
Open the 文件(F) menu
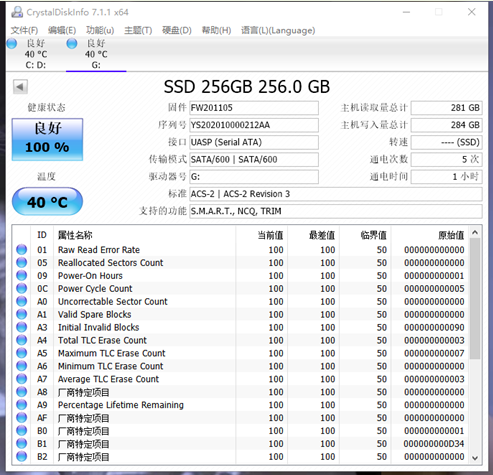pyautogui.click(x=24, y=30)
